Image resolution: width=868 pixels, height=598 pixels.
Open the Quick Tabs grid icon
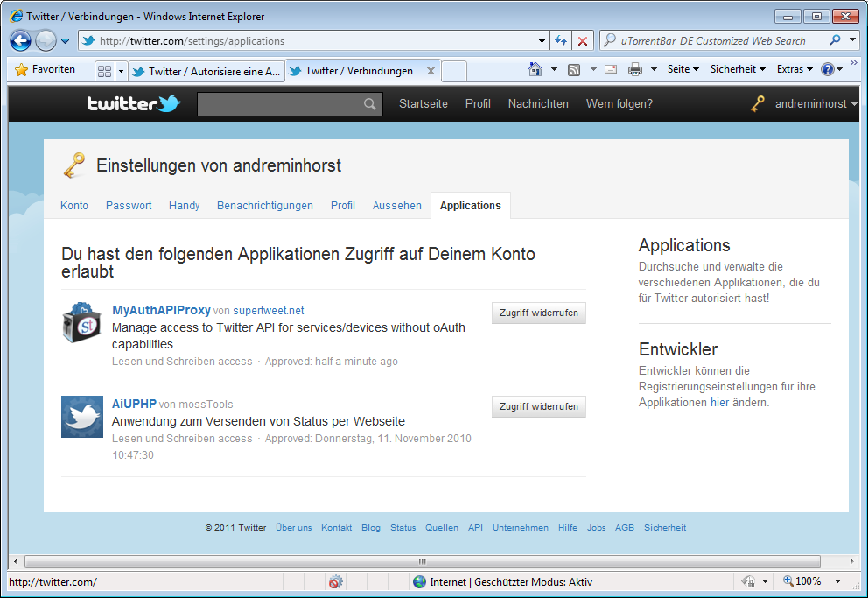pos(104,70)
